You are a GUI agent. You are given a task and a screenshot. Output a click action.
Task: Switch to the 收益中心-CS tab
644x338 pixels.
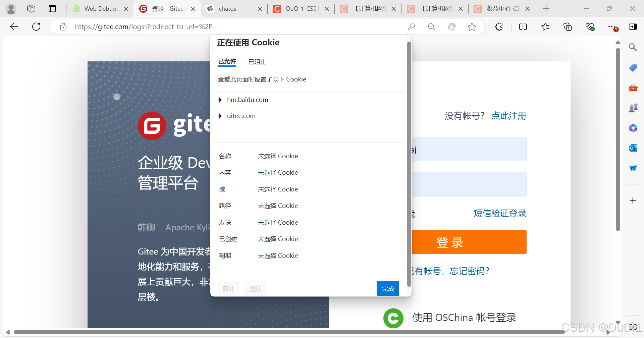point(501,9)
